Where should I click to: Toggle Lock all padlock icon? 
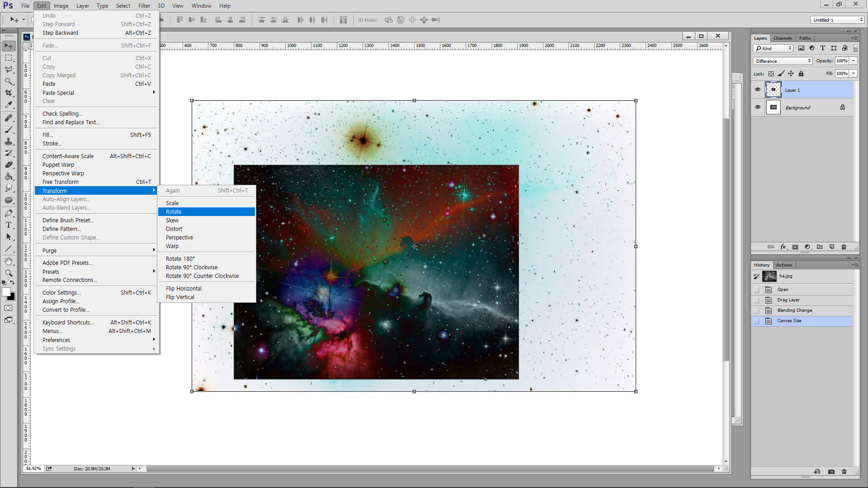tap(801, 74)
